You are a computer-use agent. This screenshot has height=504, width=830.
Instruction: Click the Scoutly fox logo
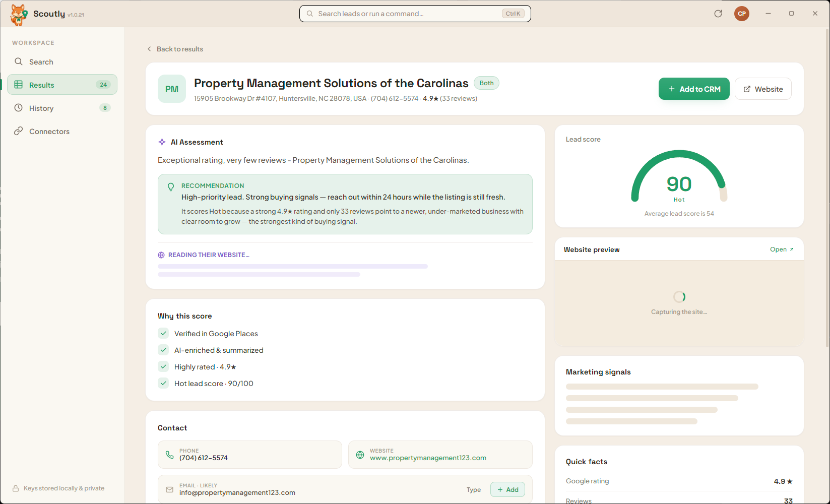(19, 15)
